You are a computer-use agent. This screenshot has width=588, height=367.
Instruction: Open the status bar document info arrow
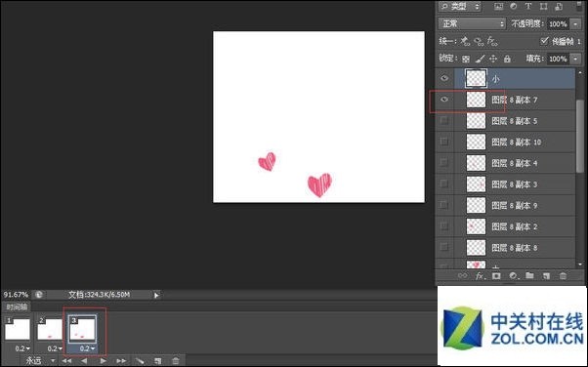156,295
